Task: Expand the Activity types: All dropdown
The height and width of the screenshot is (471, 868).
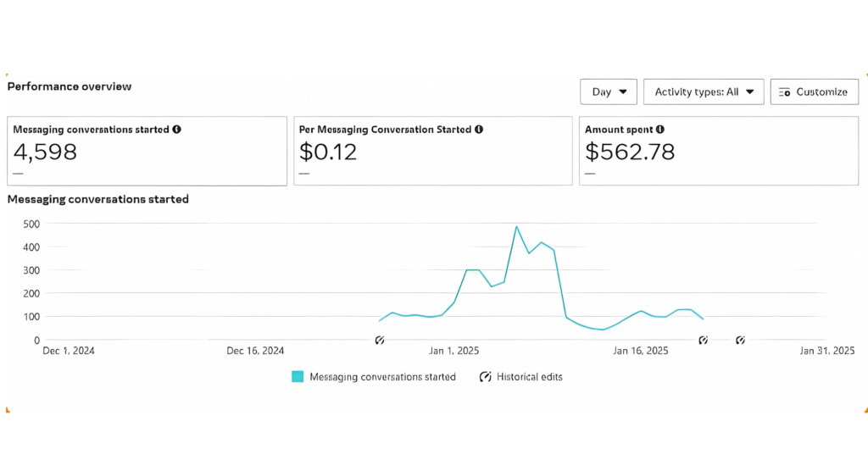Action: [704, 91]
